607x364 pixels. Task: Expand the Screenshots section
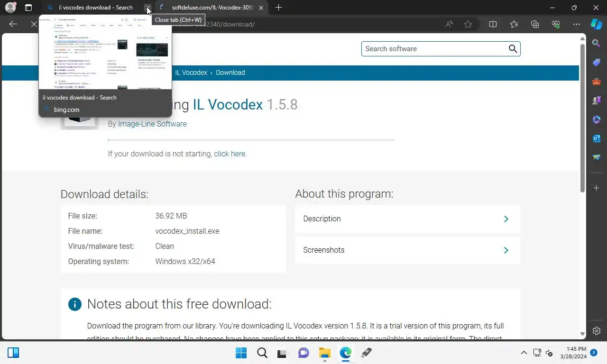pyautogui.click(x=407, y=250)
